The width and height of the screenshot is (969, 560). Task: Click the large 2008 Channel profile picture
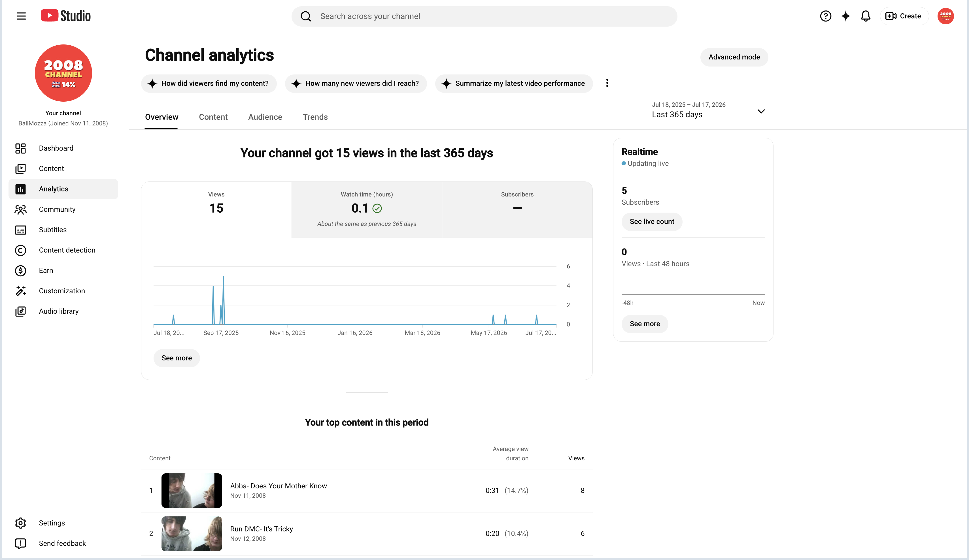coord(63,73)
